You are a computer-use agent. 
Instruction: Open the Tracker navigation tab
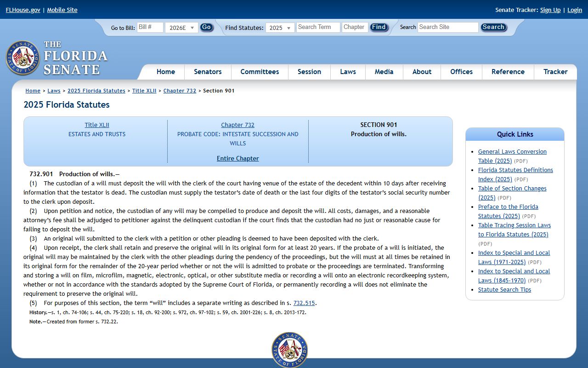coord(555,72)
